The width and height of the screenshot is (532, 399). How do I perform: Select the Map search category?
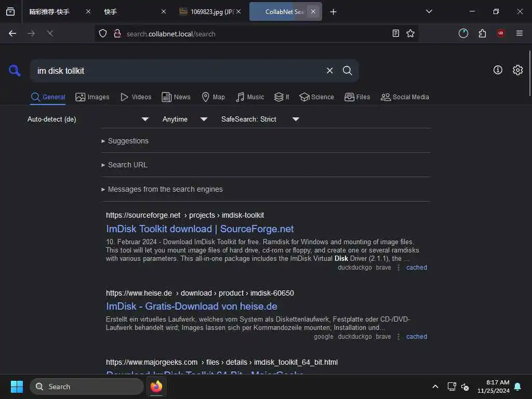pos(213,97)
